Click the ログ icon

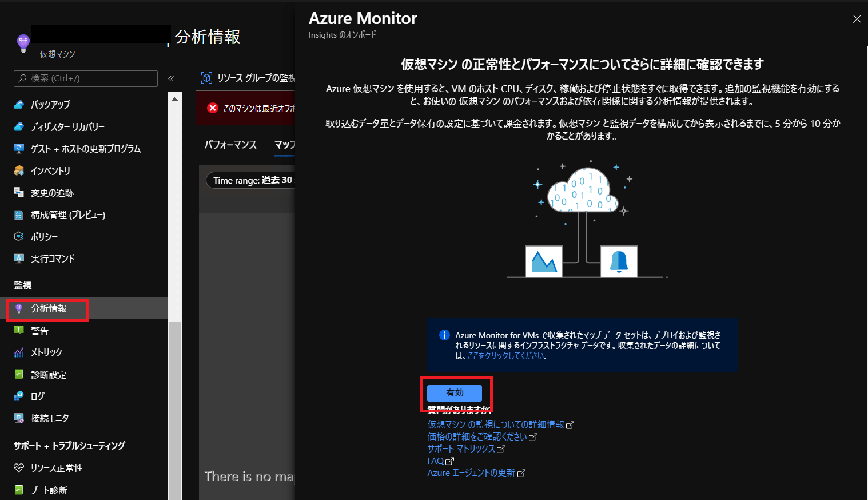(19, 396)
